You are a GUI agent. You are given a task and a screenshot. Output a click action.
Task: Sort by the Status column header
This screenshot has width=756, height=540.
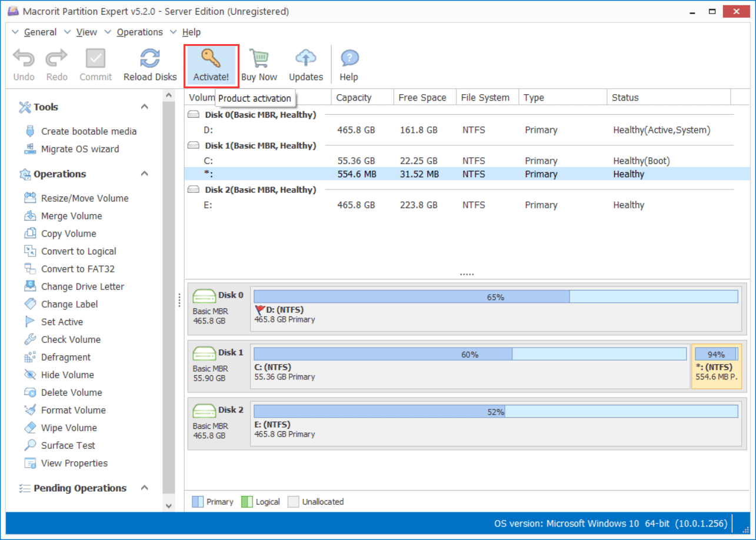[x=668, y=98]
